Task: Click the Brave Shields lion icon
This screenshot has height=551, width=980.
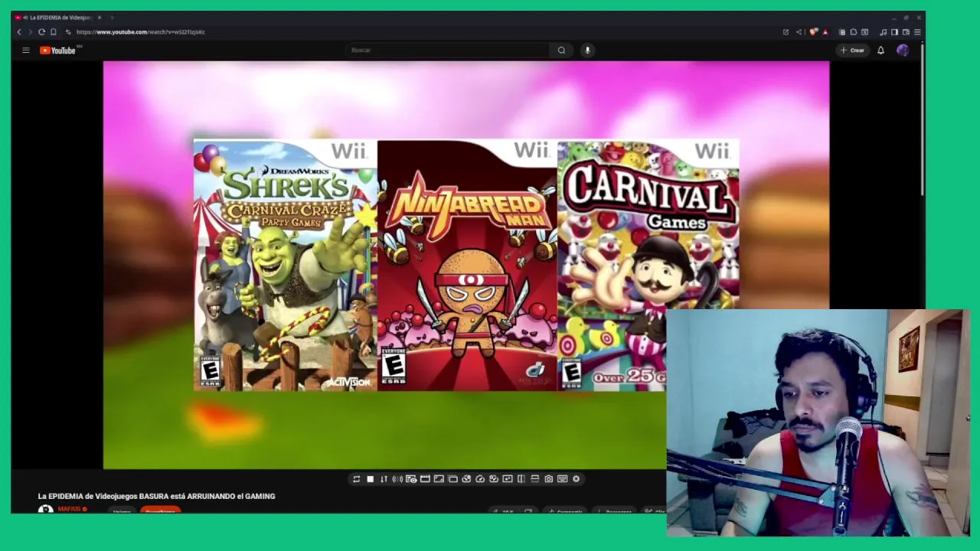Action: click(x=813, y=32)
